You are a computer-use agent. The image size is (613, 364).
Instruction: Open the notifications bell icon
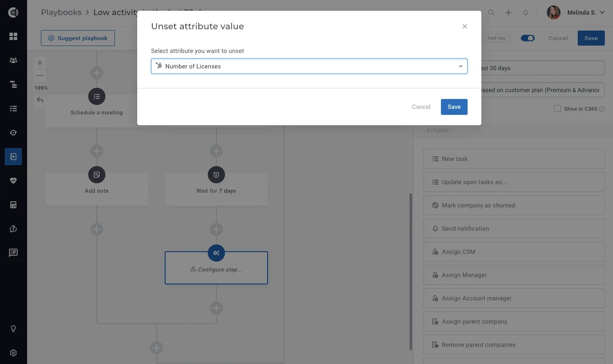pyautogui.click(x=526, y=12)
